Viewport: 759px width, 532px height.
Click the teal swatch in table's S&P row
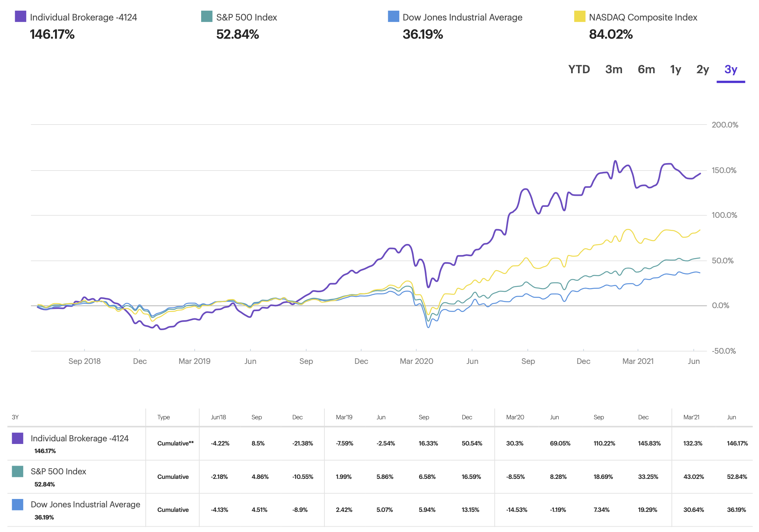tap(17, 471)
